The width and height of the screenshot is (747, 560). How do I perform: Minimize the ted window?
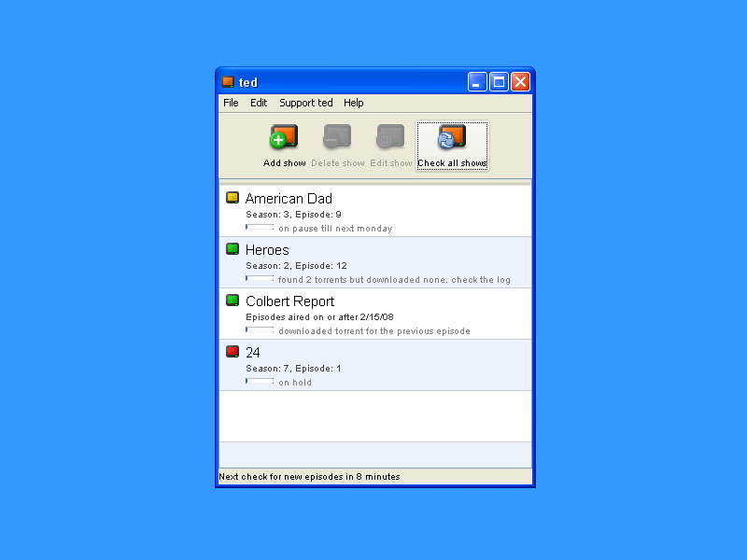[x=477, y=82]
